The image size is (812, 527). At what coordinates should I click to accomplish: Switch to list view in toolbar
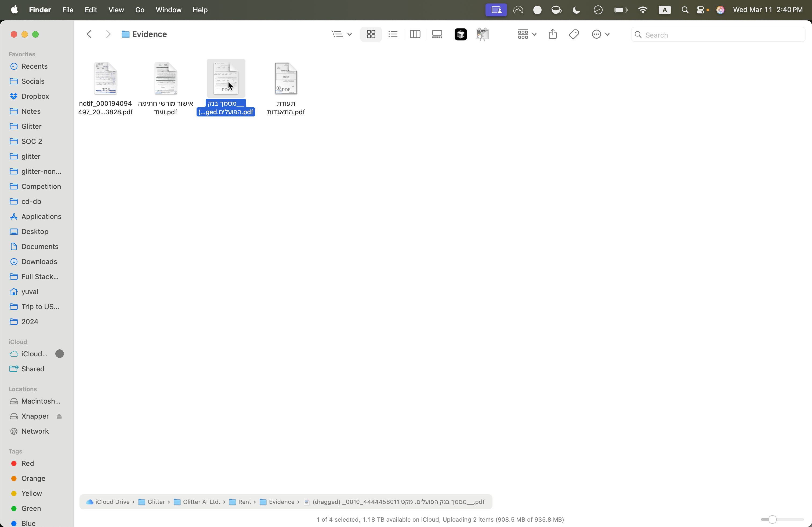393,34
